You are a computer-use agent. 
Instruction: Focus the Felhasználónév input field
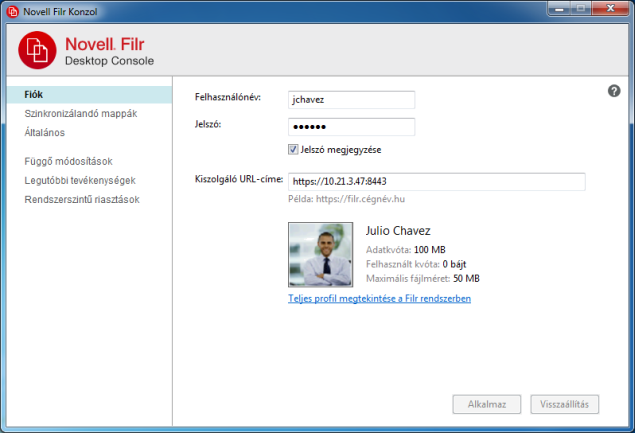(352, 100)
